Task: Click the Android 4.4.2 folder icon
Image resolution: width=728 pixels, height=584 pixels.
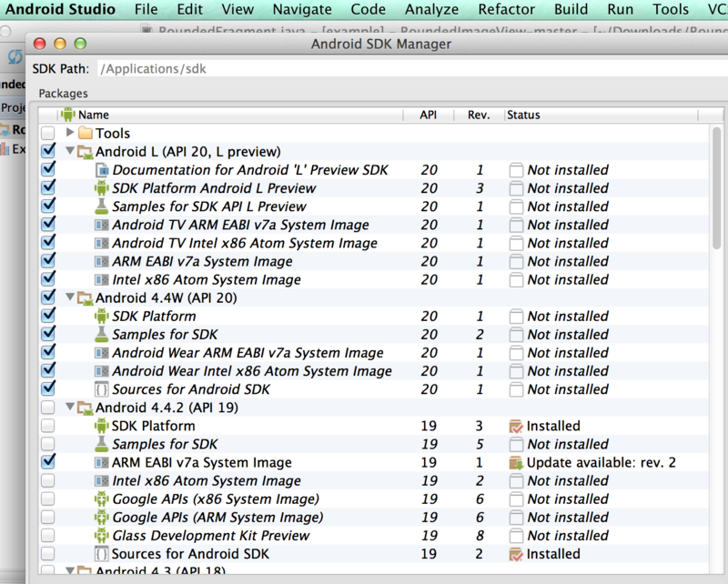Action: pos(85,408)
